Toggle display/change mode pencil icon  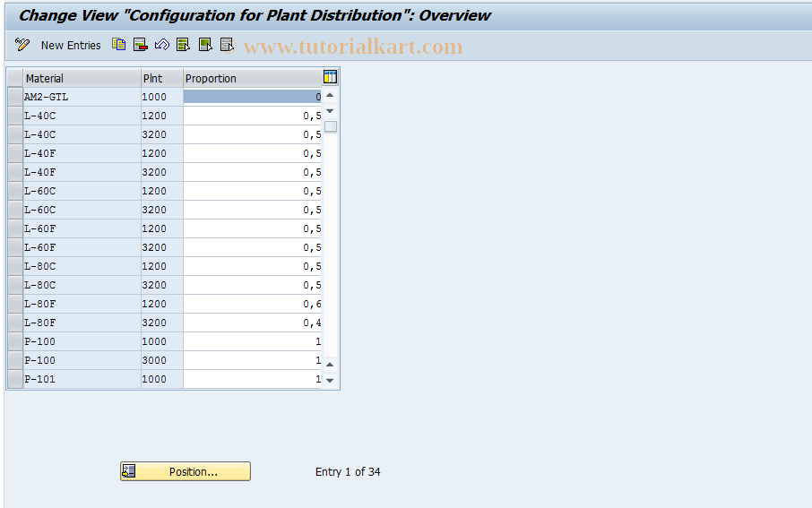[22, 45]
